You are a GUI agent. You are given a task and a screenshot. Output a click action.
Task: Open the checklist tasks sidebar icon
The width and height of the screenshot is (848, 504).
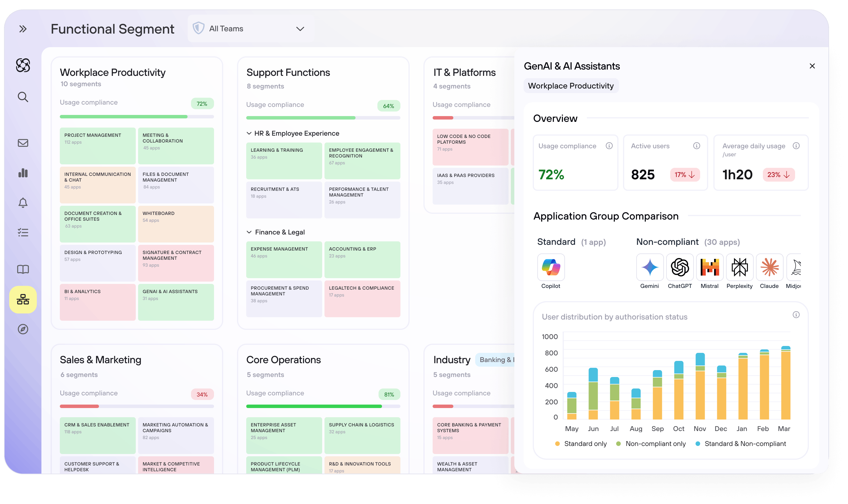[23, 233]
